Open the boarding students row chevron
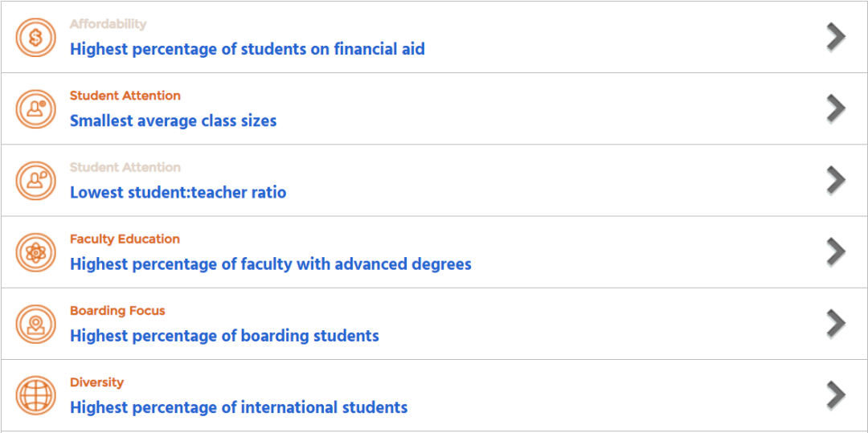Viewport: 868px width, 433px height. [836, 323]
